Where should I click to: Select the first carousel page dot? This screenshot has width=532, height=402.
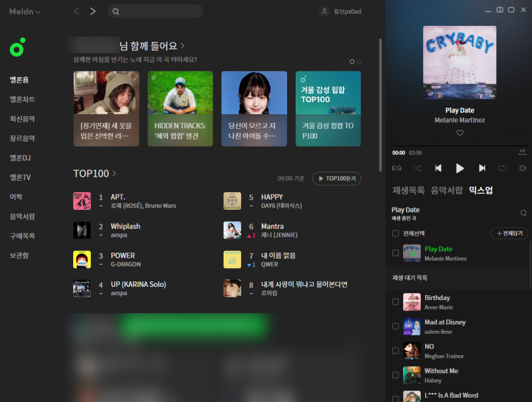click(x=352, y=62)
